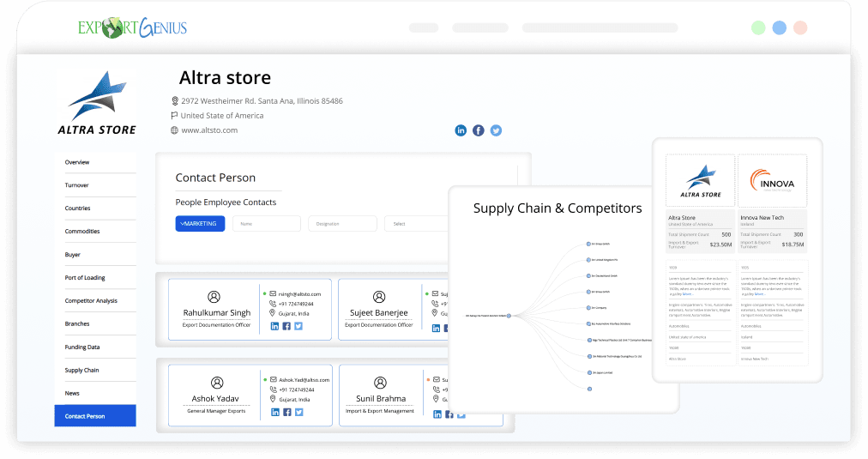Show the Supply Chain sidebar section
This screenshot has height=459, width=868.
pos(81,371)
